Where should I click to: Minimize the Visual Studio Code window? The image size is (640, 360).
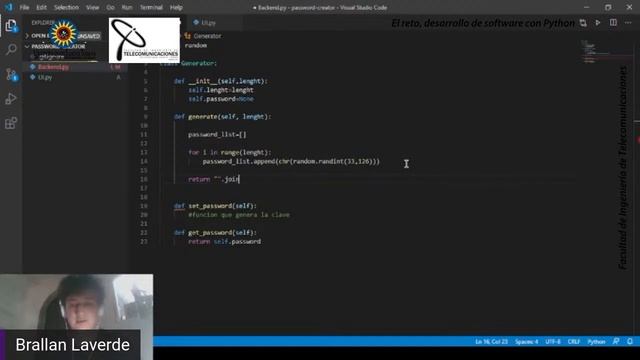tap(587, 7)
